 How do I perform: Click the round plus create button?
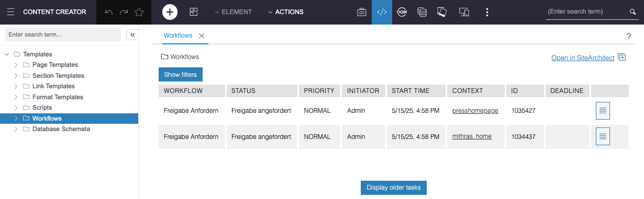[x=170, y=12]
